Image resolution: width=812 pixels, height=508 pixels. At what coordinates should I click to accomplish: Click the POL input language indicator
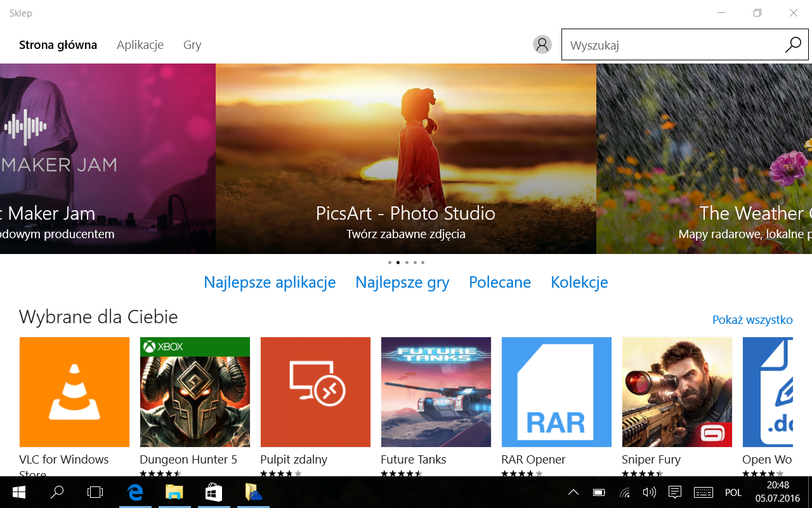tap(733, 493)
